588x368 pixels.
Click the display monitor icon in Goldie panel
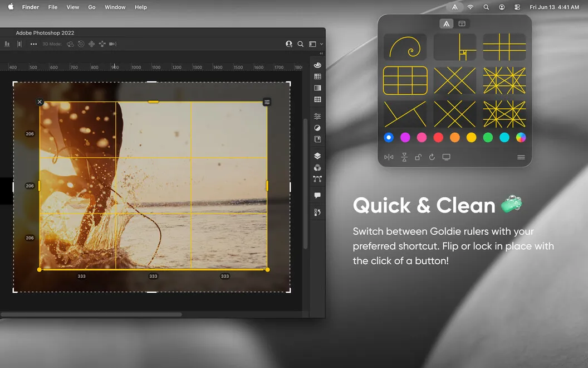(x=446, y=157)
